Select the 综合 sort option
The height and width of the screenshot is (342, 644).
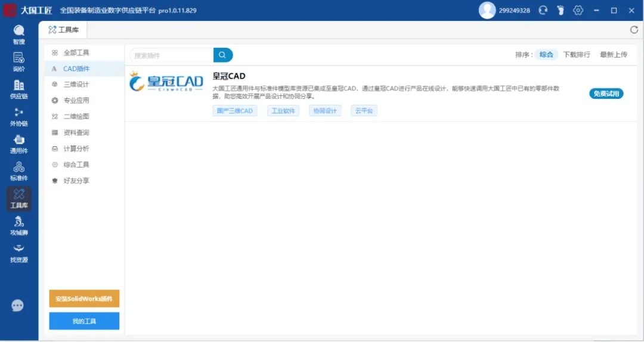tap(546, 55)
